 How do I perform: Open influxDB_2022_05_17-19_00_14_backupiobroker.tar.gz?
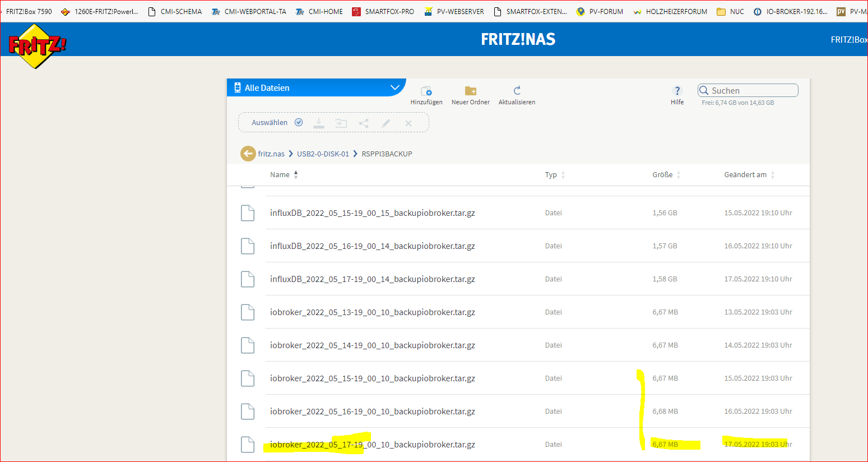[x=373, y=279]
